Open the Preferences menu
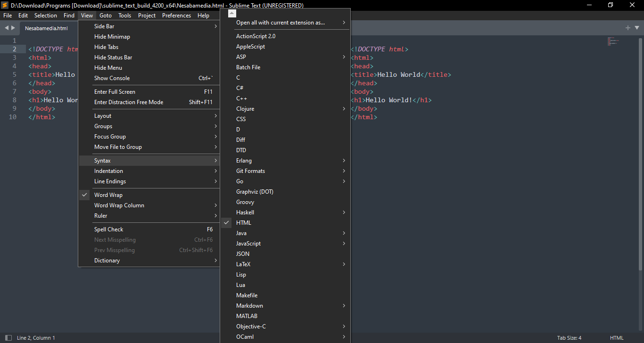This screenshot has height=343, width=644. coord(176,16)
